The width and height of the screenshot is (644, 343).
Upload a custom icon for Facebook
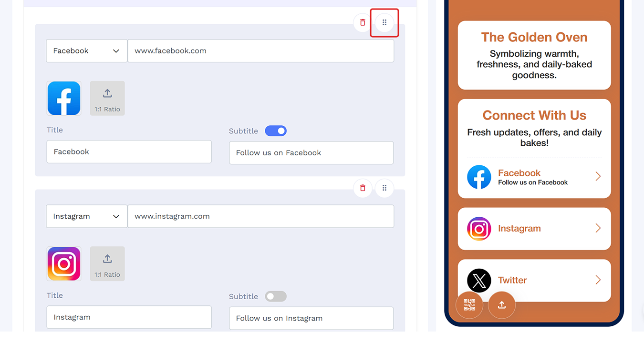click(107, 98)
